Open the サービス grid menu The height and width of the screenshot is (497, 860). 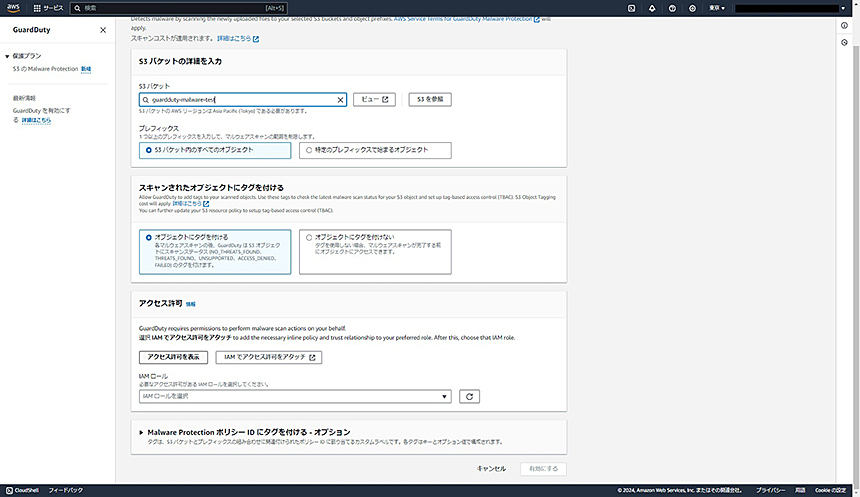point(48,7)
